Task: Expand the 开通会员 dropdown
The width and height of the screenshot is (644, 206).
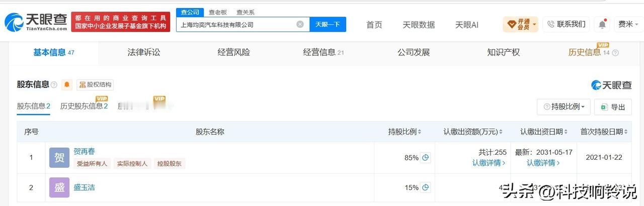Action: click(x=520, y=24)
